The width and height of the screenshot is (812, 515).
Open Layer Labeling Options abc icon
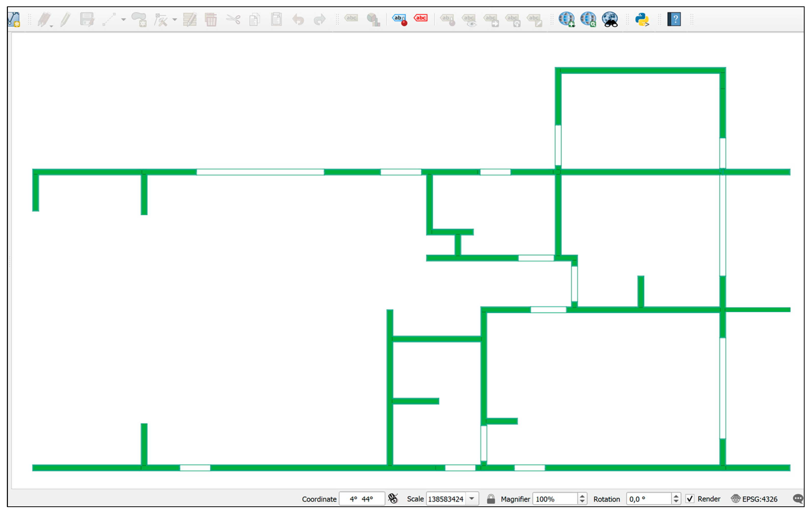(x=351, y=18)
